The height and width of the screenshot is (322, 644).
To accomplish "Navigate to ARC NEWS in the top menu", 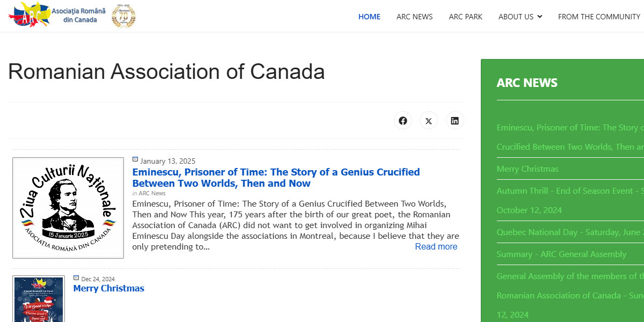I will pyautogui.click(x=414, y=17).
